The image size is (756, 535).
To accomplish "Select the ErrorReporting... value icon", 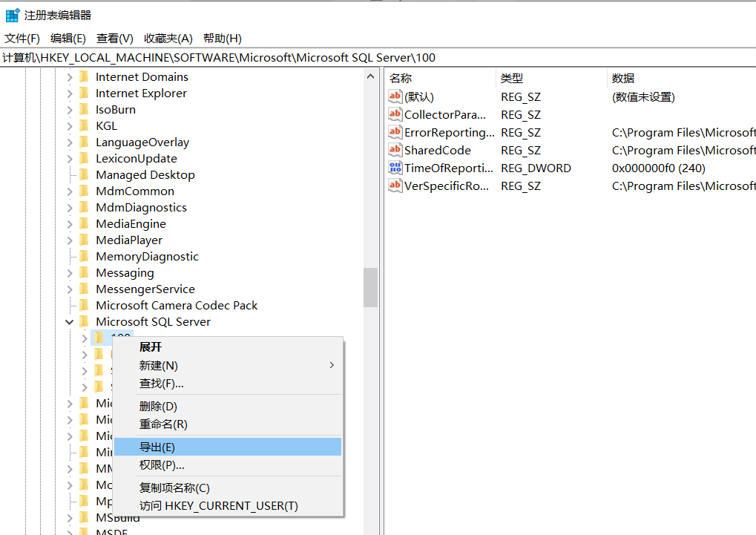I will [x=395, y=132].
